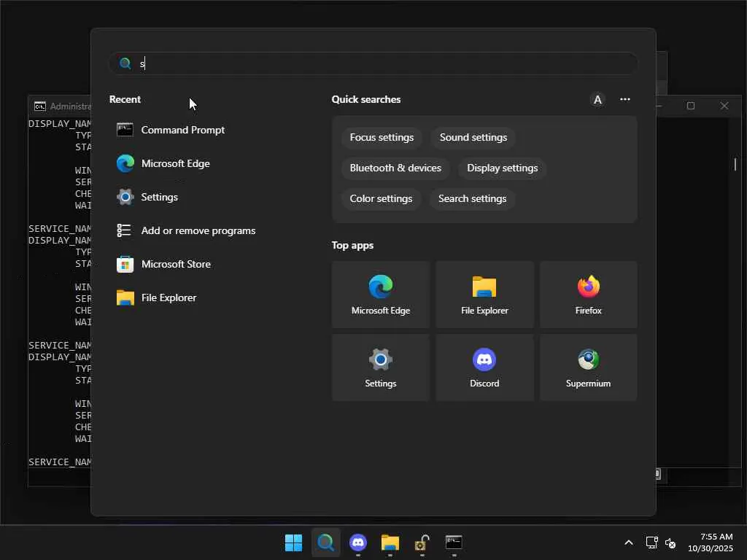This screenshot has width=747, height=560.
Task: Select Color settings quick search
Action: (381, 198)
